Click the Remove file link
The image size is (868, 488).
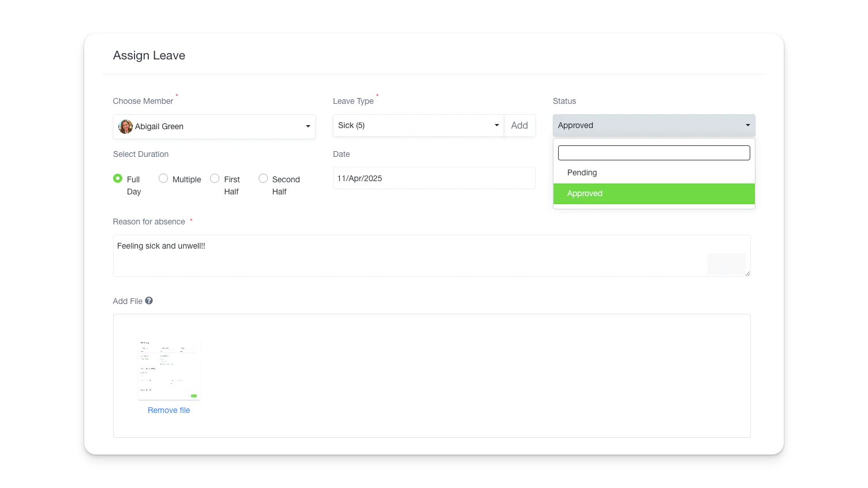coord(169,410)
